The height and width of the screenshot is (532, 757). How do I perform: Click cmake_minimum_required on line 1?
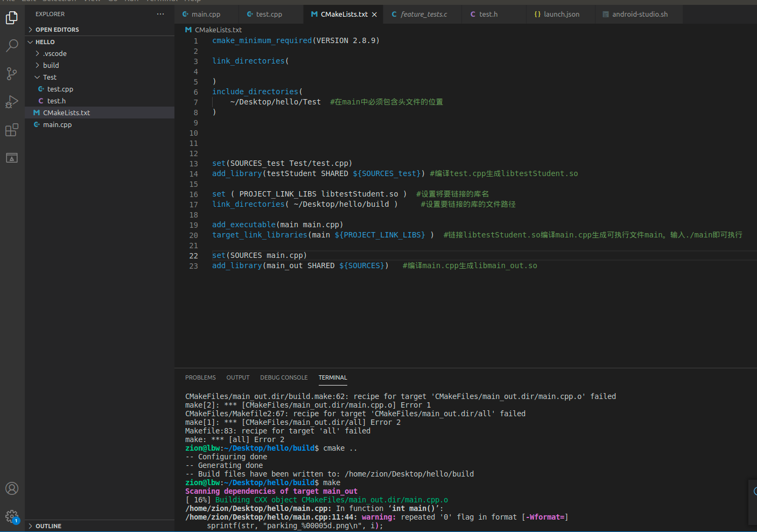[262, 40]
